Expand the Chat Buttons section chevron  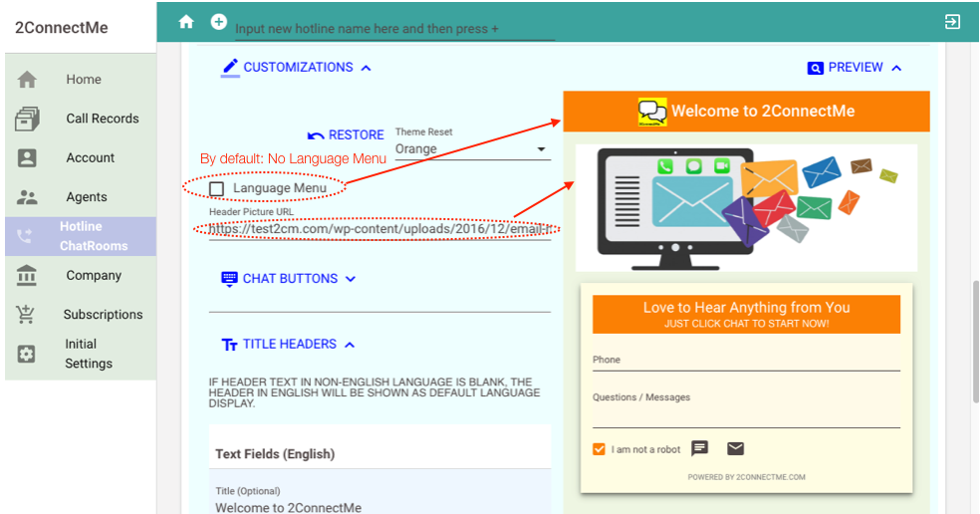point(351,279)
